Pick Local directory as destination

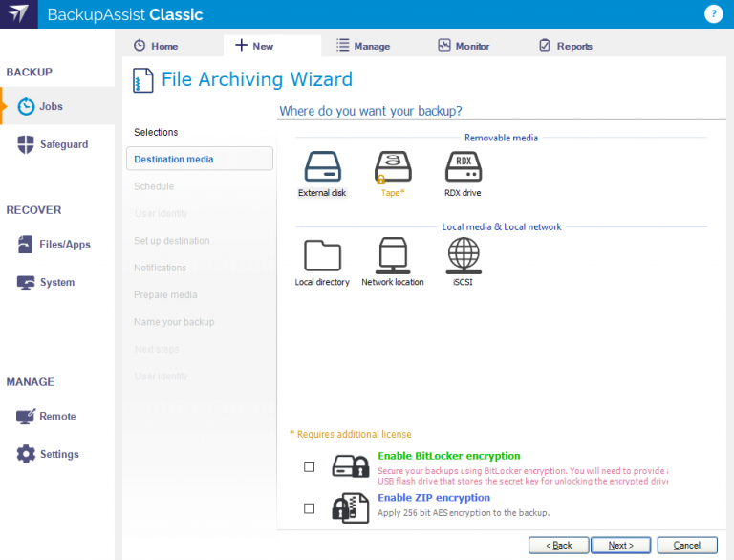coord(322,256)
